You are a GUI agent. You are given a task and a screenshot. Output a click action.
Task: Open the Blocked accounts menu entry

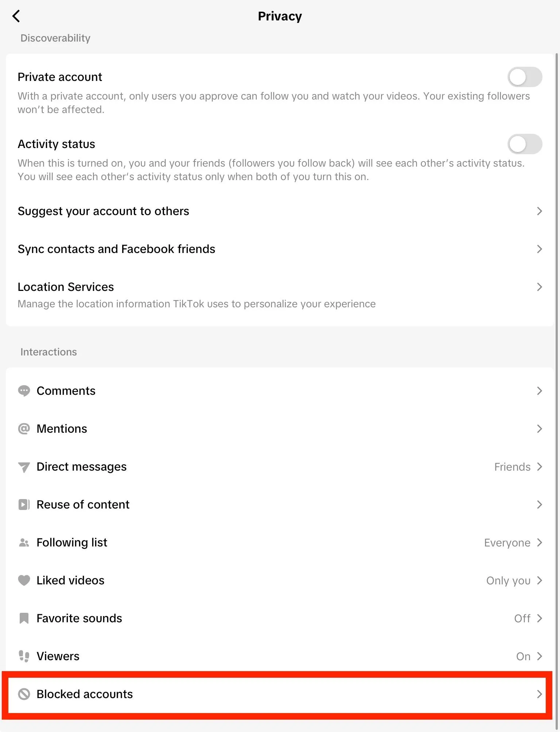(85, 694)
